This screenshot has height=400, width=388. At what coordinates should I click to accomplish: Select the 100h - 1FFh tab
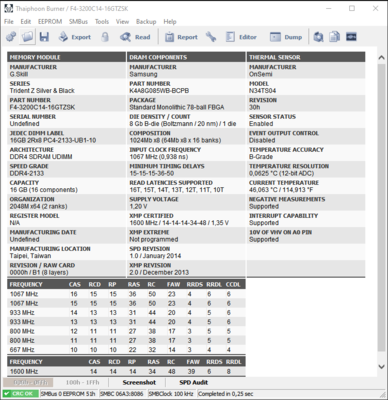(82, 382)
